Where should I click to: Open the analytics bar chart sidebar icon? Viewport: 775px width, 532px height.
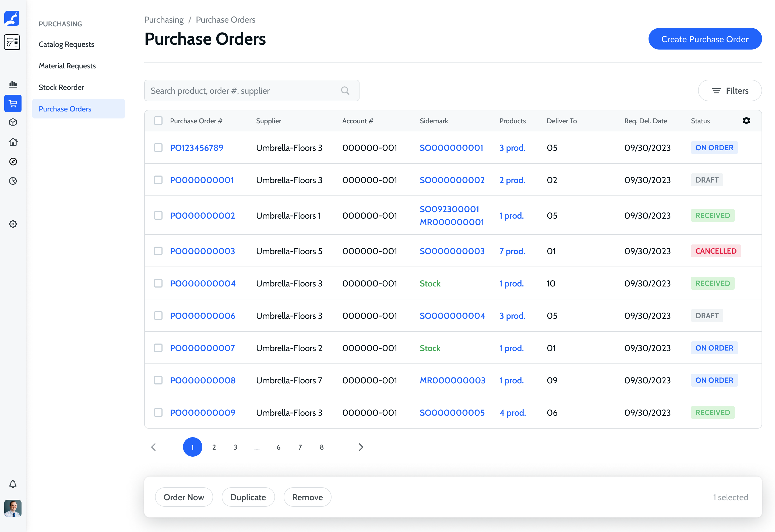pyautogui.click(x=13, y=84)
